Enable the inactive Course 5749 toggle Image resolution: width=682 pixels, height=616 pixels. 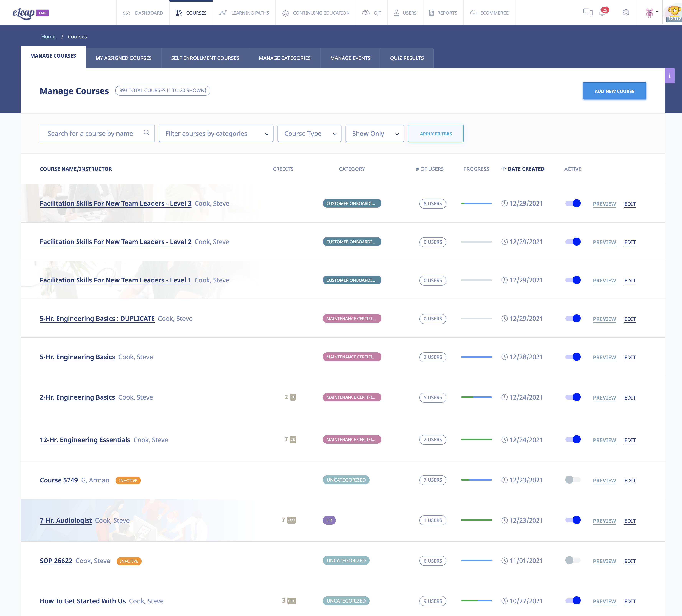[572, 480]
